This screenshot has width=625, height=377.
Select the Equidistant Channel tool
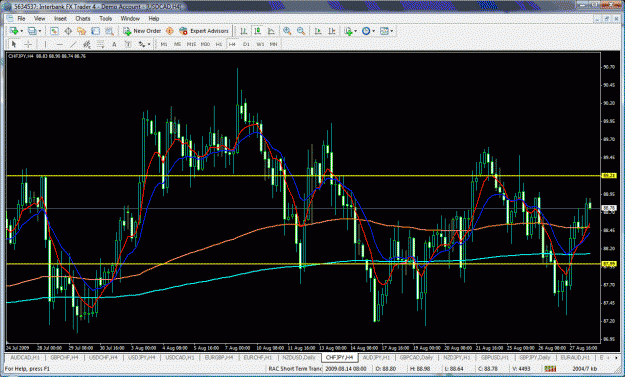click(87, 44)
